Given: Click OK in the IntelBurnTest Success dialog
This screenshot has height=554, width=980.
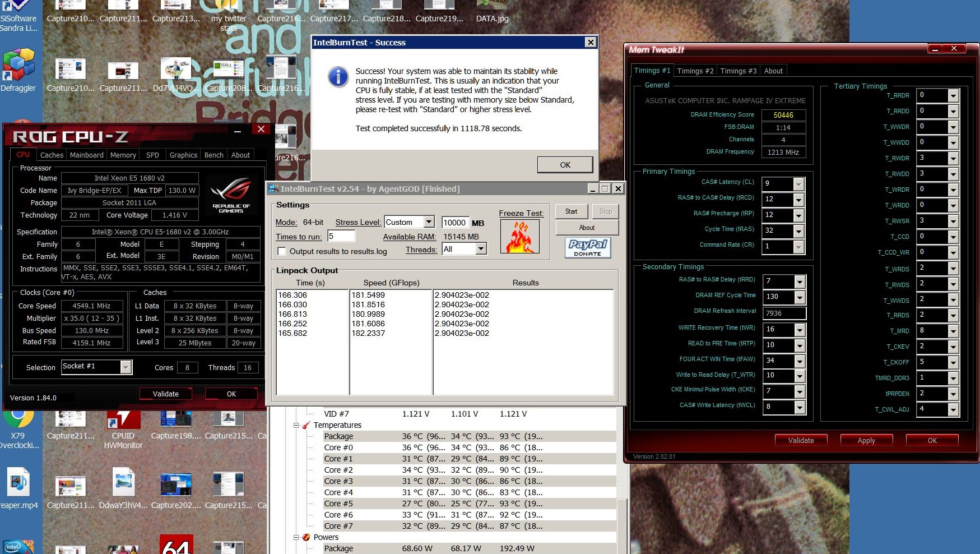Looking at the screenshot, I should [x=565, y=165].
